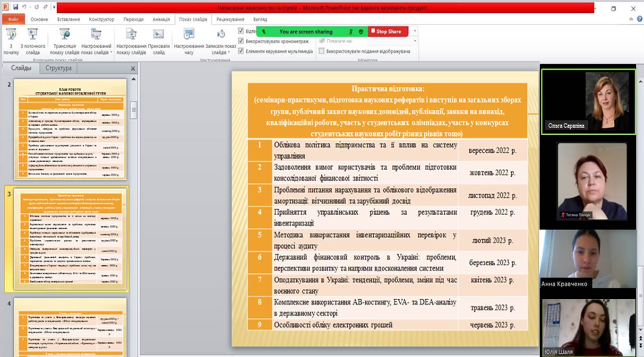Open the quick access toolbar customize dropdown
This screenshot has width=644, height=357.
click(x=54, y=8)
